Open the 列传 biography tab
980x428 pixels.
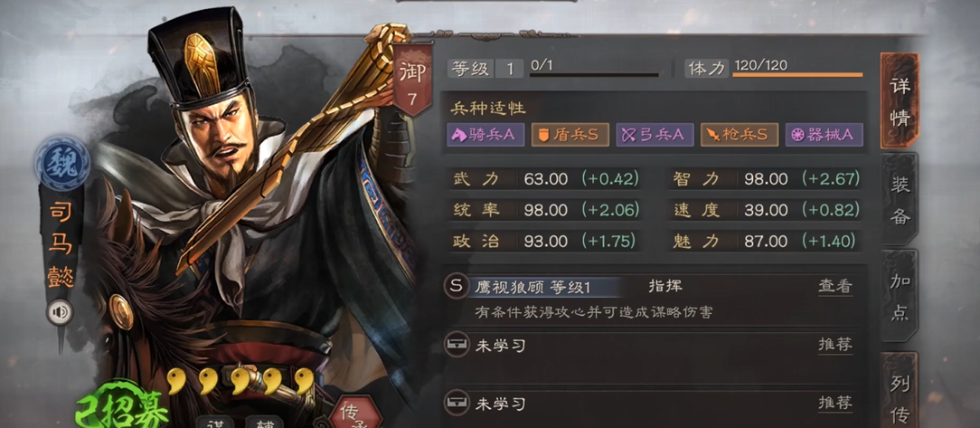pos(900,391)
